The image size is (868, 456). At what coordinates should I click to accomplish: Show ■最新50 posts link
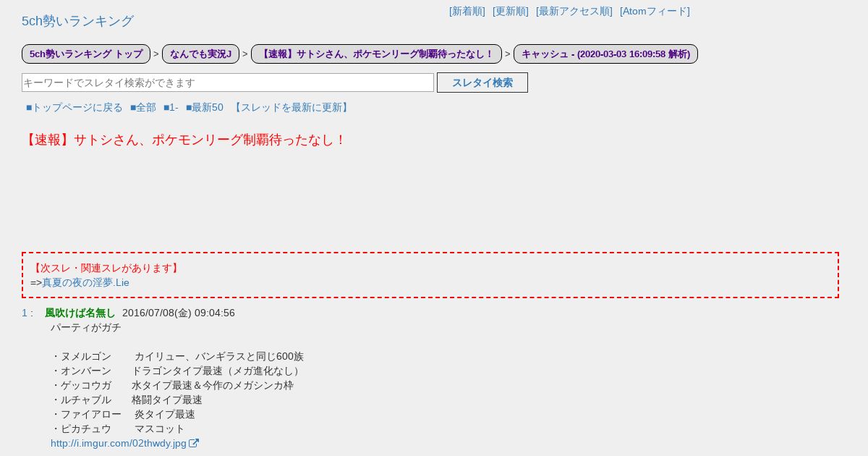[205, 107]
